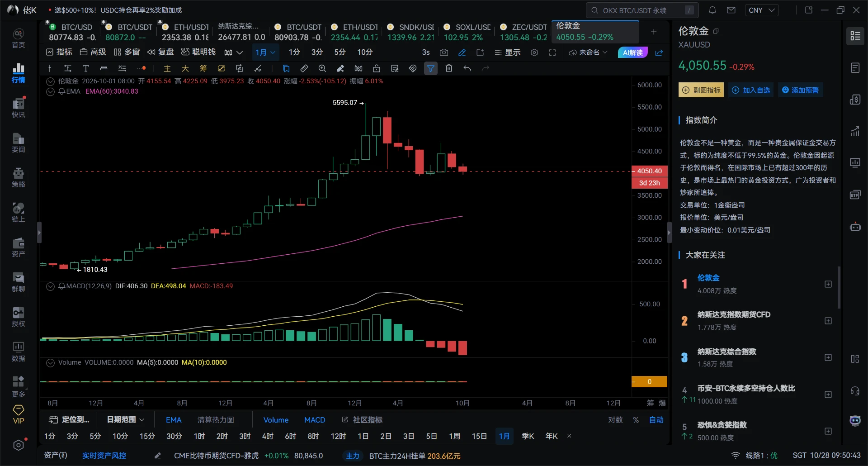Toggle the drawing filter funnel tool
Image resolution: width=868 pixels, height=466 pixels.
click(431, 68)
